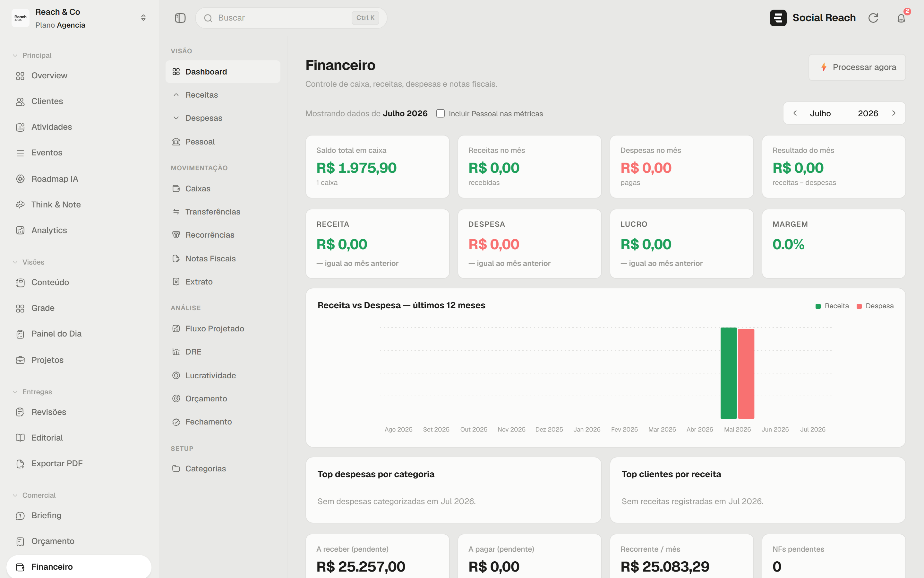
Task: Click DRE chart icon
Action: (176, 352)
